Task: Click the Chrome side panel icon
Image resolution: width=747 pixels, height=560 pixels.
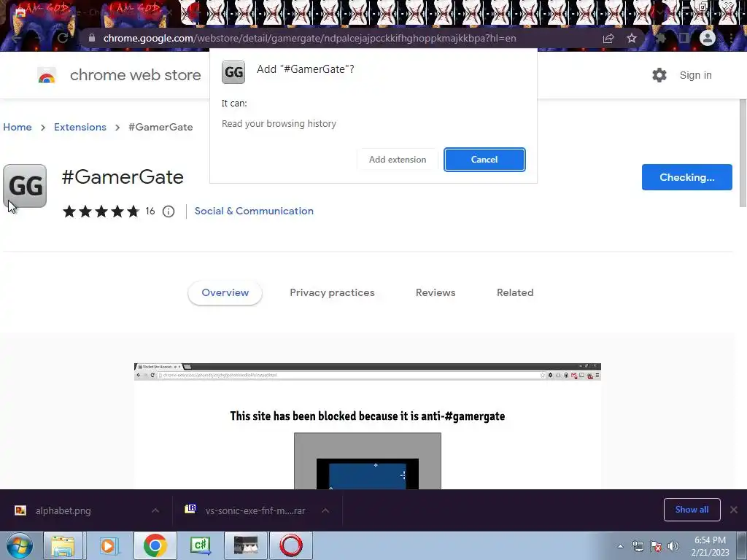Action: point(684,38)
